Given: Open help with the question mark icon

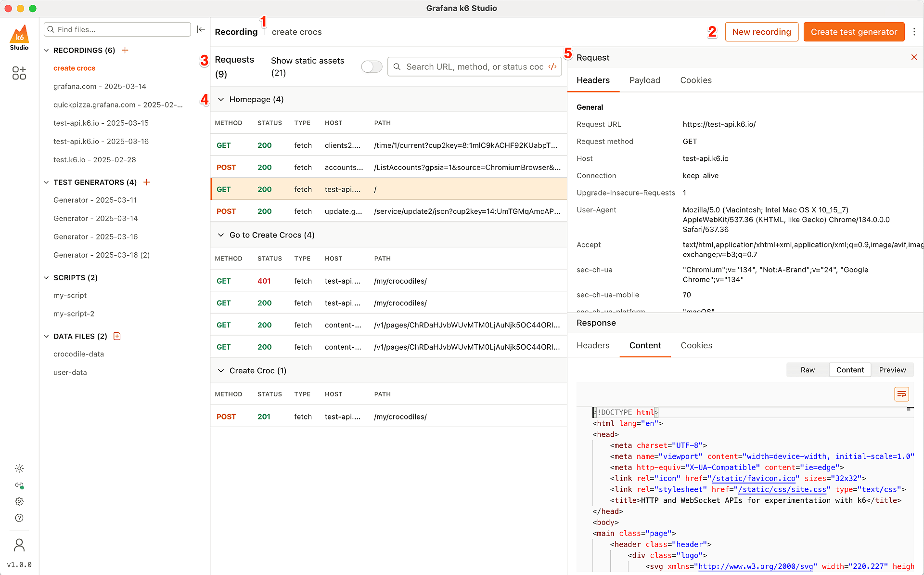Looking at the screenshot, I should tap(19, 518).
